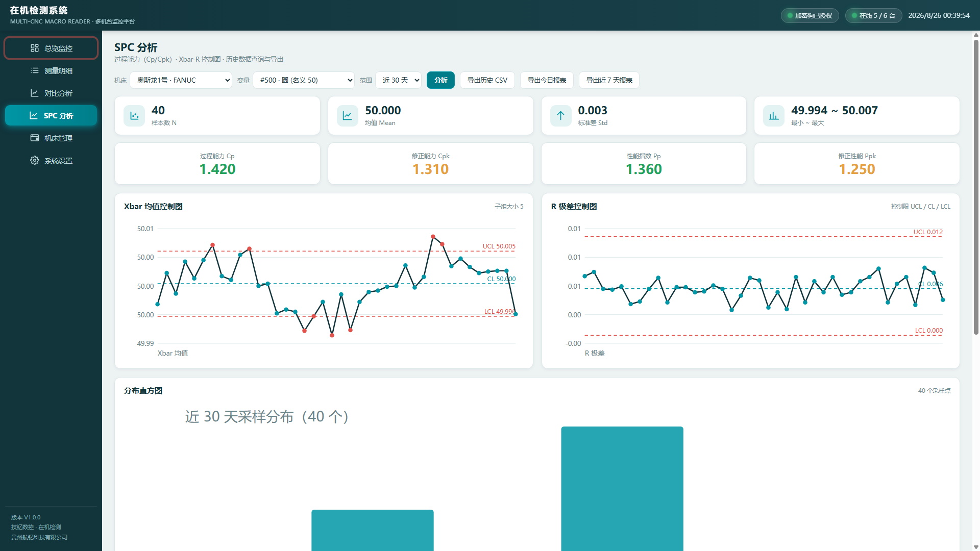980x551 pixels.
Task: Open the 变量 #500 variable dropdown
Action: click(x=304, y=80)
